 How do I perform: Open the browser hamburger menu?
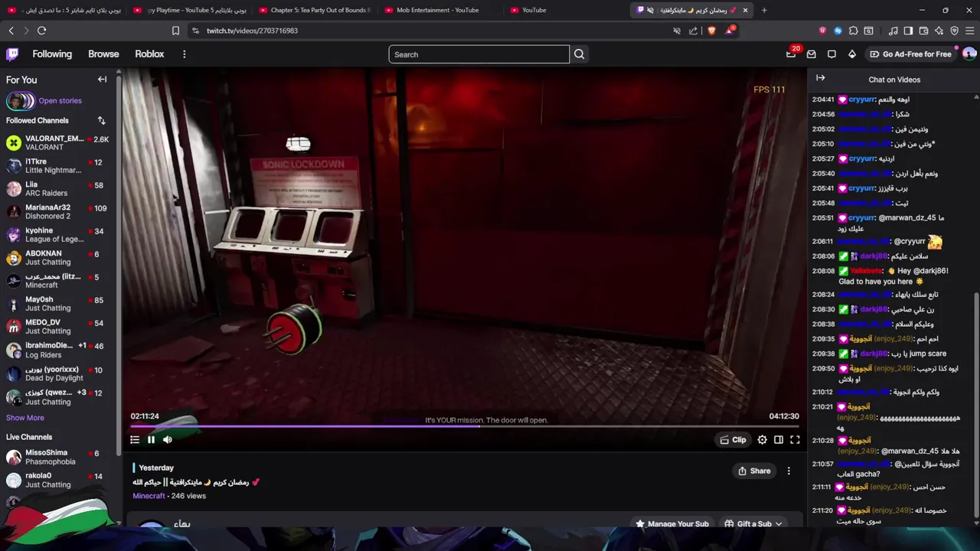pyautogui.click(x=969, y=31)
